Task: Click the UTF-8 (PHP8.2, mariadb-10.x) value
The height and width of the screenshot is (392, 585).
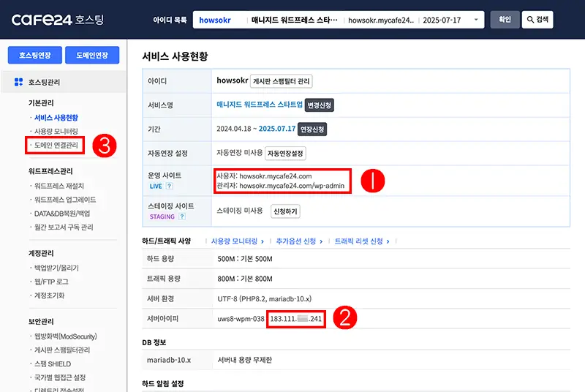Action: click(x=265, y=299)
